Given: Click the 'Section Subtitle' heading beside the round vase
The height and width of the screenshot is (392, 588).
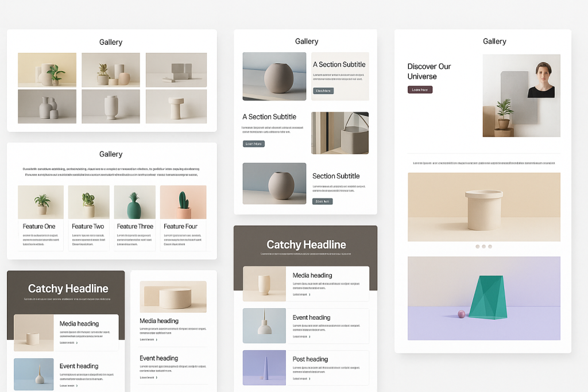Looking at the screenshot, I should 336,176.
